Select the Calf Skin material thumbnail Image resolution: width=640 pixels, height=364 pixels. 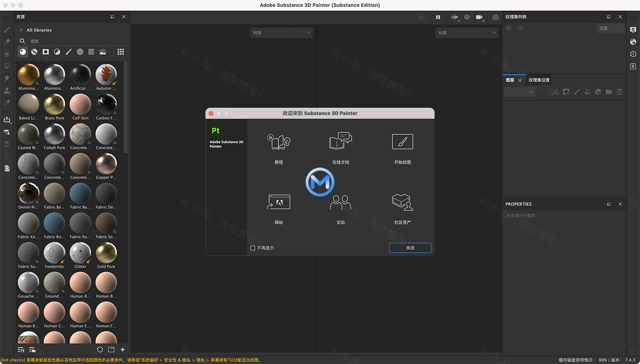81,104
